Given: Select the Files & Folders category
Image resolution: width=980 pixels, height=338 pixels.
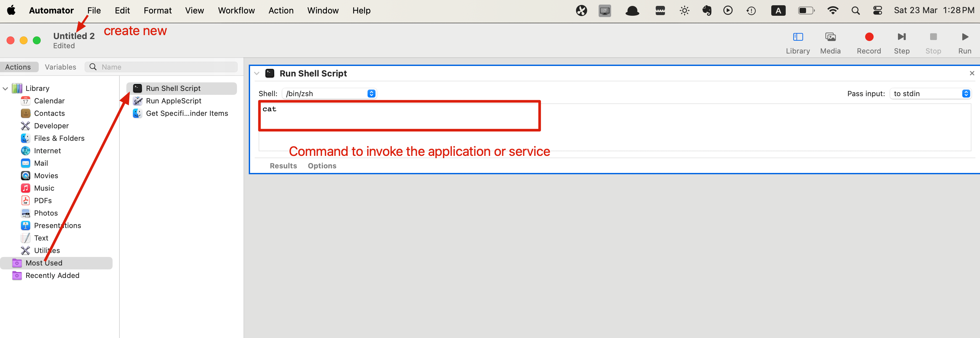Looking at the screenshot, I should click(x=59, y=138).
